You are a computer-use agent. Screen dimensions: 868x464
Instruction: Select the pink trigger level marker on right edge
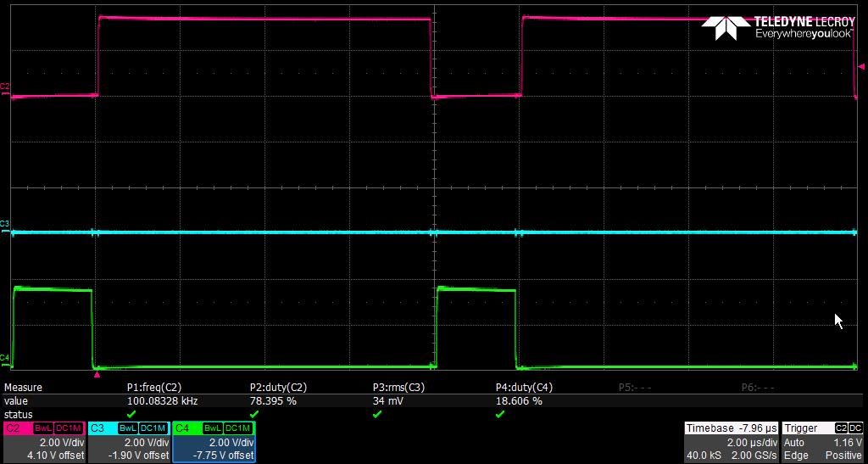point(861,66)
